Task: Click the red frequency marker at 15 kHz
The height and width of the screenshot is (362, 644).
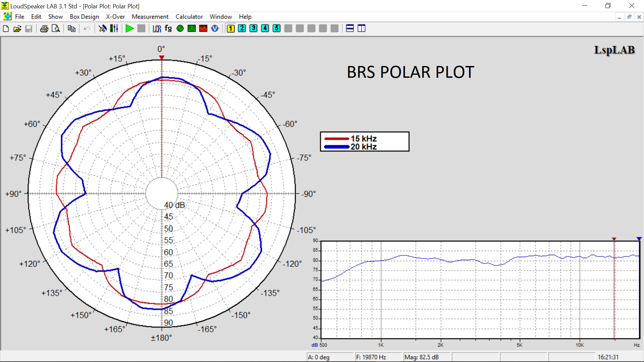Action: click(x=614, y=239)
